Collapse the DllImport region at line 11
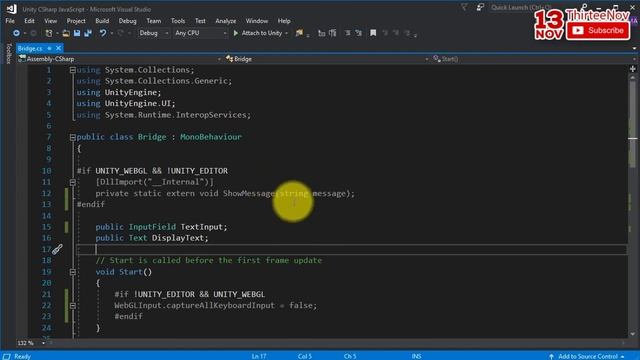 click(73, 182)
